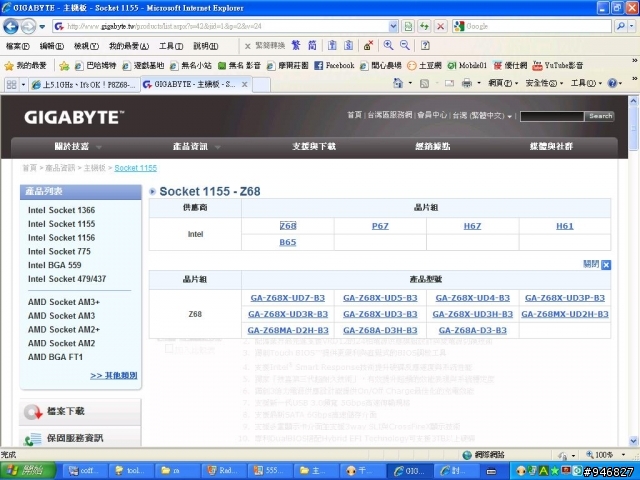Viewport: 640px width, 480px height.
Task: Click the Quick Tabs grid icon
Action: 11,84
